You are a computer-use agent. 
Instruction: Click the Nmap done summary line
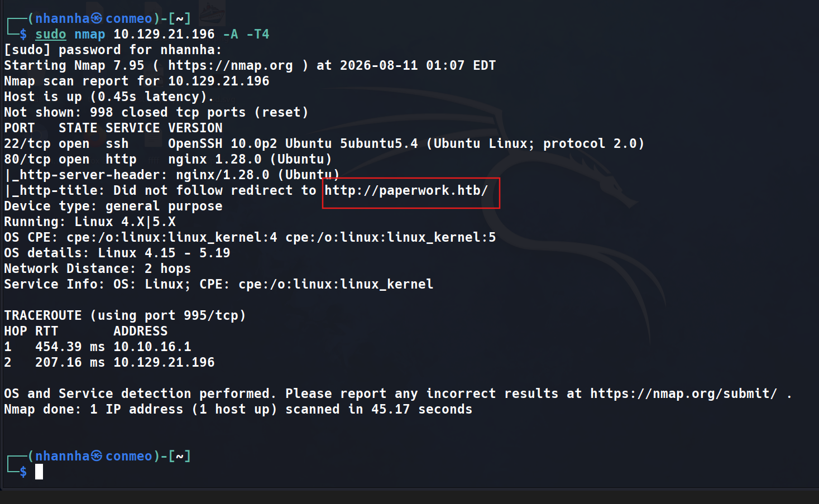pyautogui.click(x=238, y=409)
